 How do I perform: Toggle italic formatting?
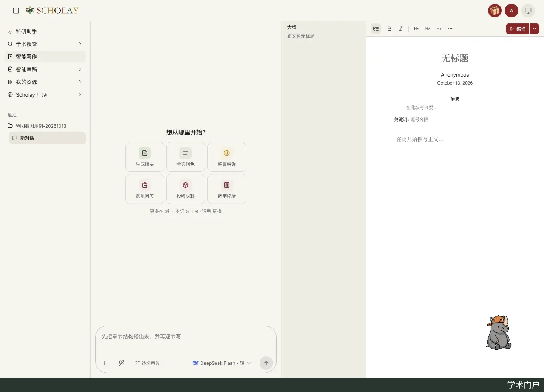tap(401, 29)
